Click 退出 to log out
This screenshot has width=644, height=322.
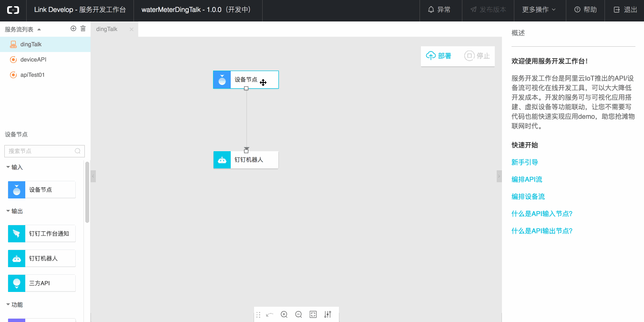coord(625,10)
